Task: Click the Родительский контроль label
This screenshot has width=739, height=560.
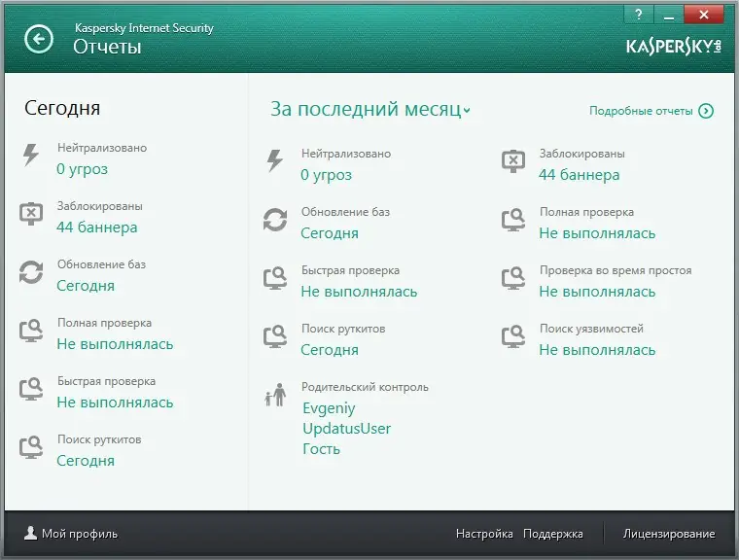Action: 365,387
